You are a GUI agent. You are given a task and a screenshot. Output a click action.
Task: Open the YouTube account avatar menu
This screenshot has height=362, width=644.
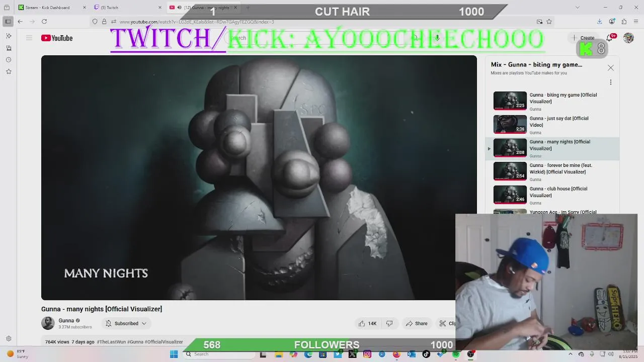click(628, 38)
